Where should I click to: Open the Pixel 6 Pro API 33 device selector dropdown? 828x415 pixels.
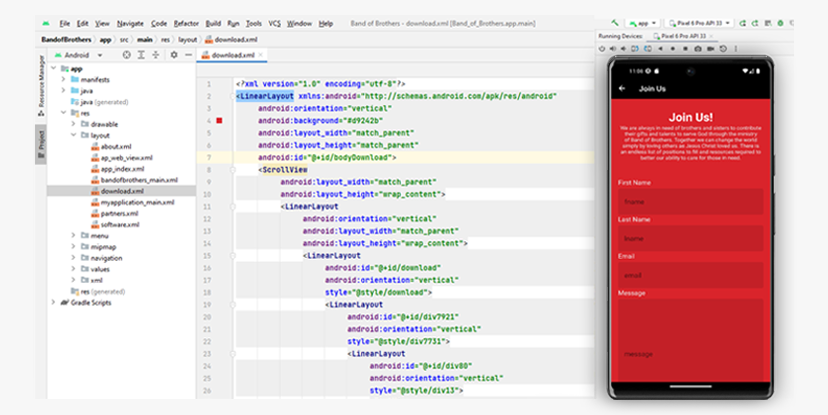[699, 23]
